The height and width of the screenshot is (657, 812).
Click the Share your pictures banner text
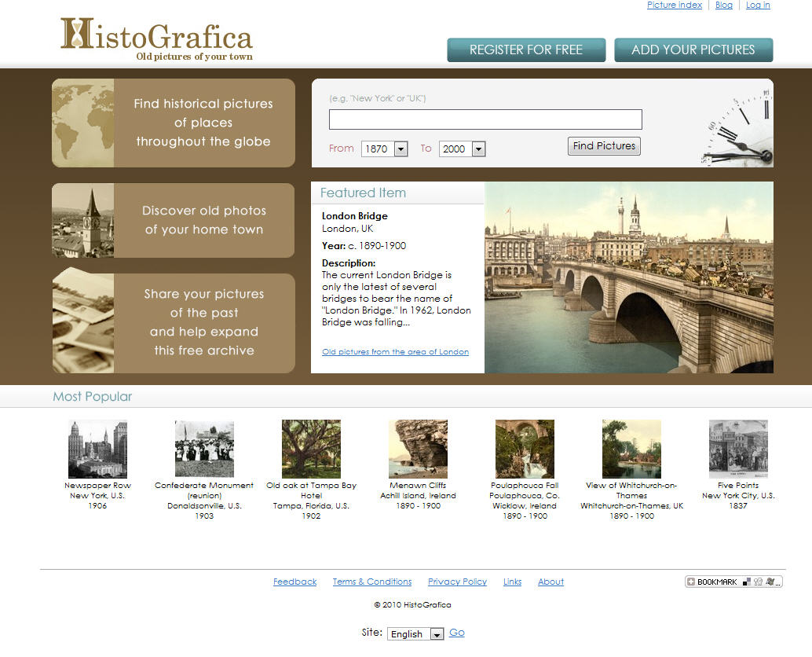(x=204, y=322)
